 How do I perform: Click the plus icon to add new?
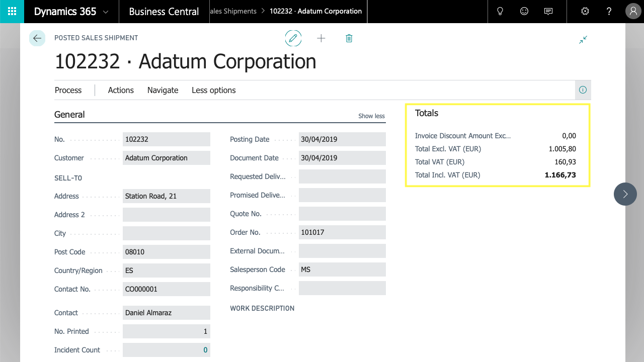coord(321,38)
